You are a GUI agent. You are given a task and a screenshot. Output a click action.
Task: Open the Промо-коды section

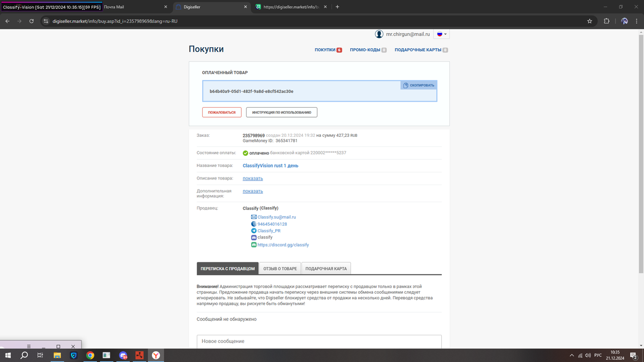(368, 50)
